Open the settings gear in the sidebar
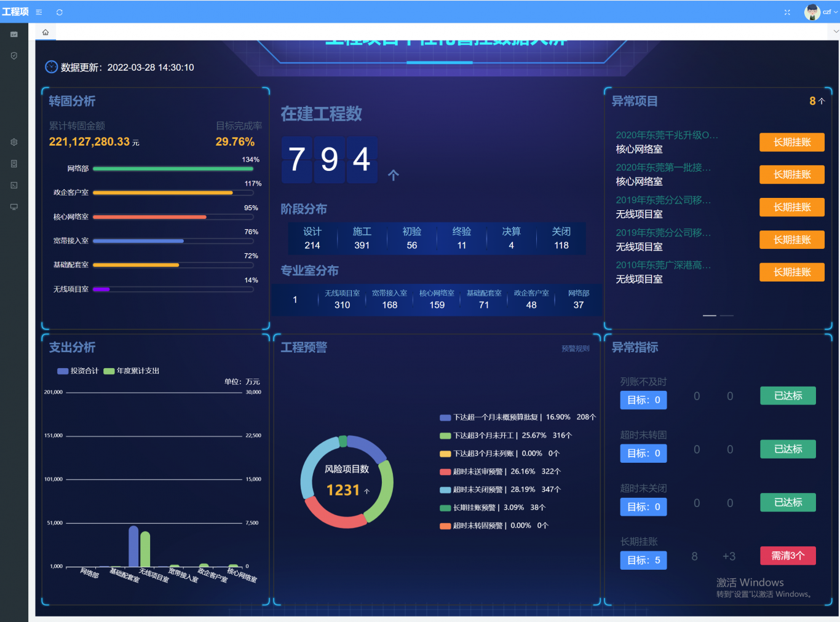 tap(14, 142)
